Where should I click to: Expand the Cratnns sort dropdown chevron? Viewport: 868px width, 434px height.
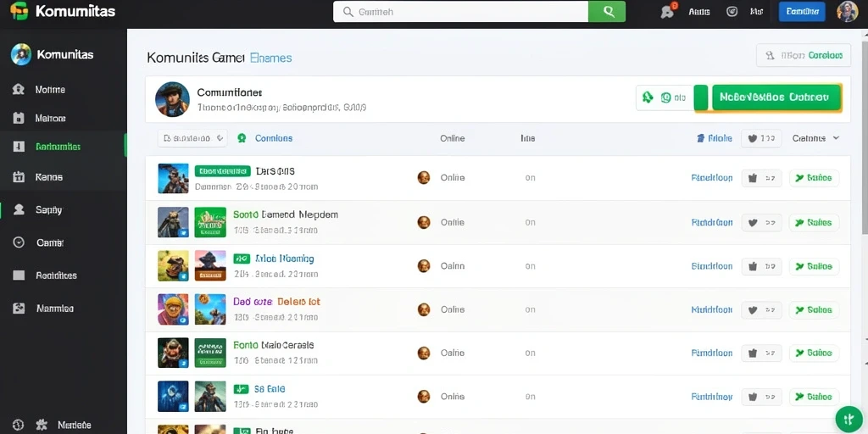point(836,138)
